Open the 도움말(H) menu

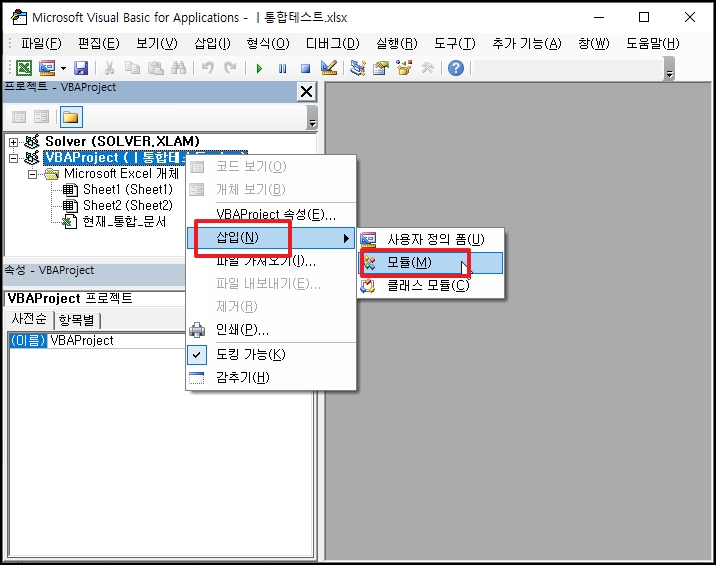pyautogui.click(x=653, y=43)
